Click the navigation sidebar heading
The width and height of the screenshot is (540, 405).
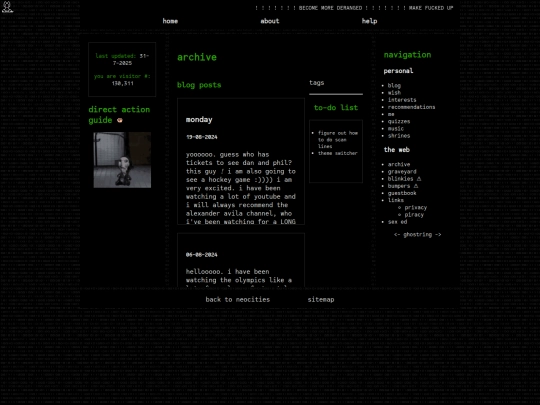407,55
